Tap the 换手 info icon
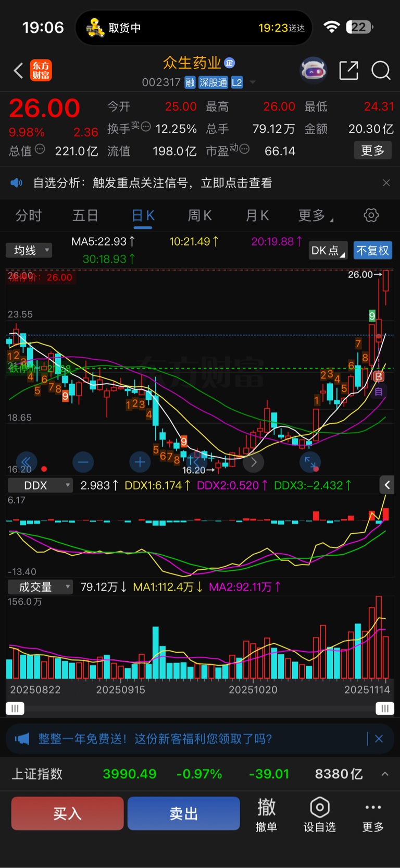400x868 pixels. click(146, 126)
